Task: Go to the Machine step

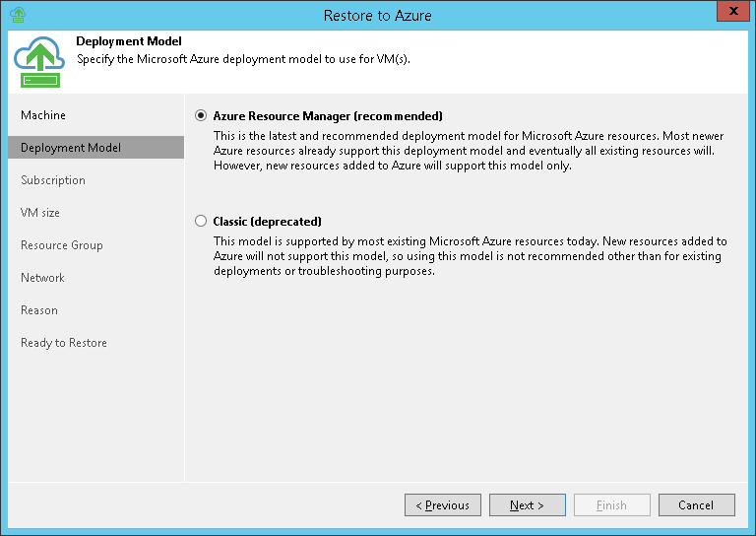Action: click(x=43, y=115)
